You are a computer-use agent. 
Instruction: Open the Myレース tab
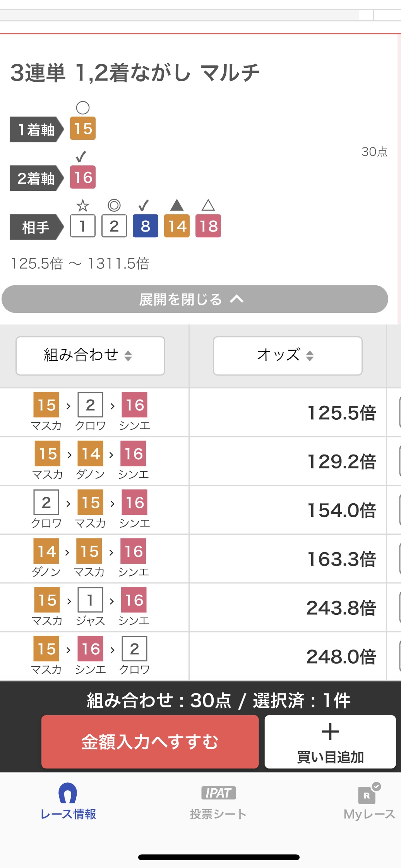[x=368, y=802]
